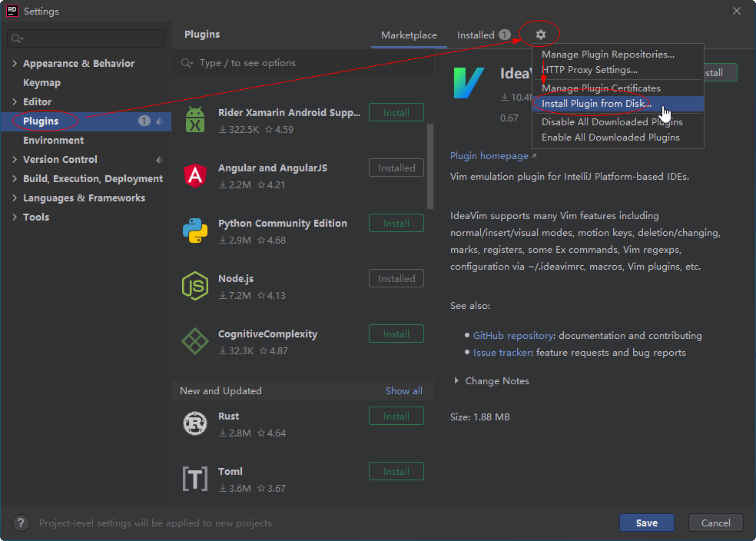Click the Rider RD logo in title bar
The width and height of the screenshot is (756, 541).
pyautogui.click(x=12, y=11)
